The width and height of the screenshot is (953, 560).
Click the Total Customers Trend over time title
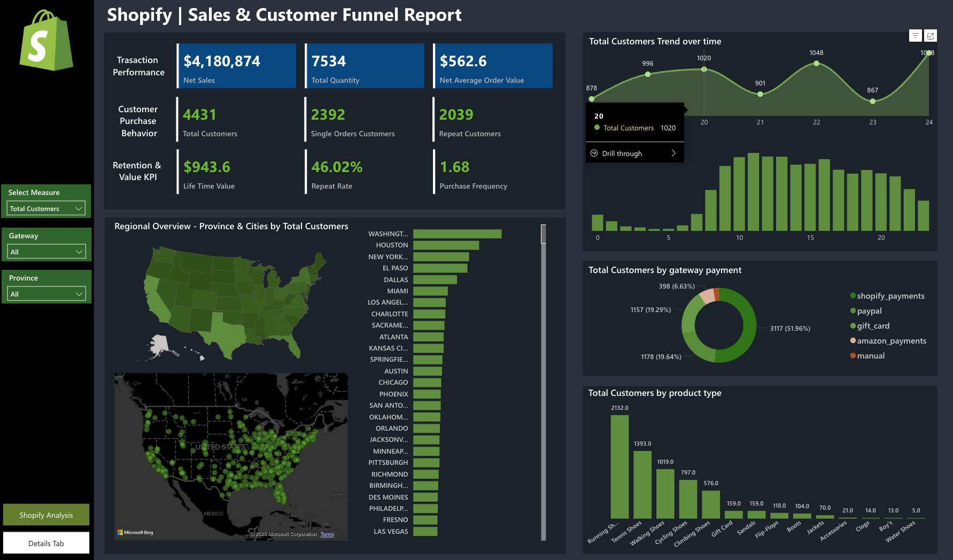(x=655, y=42)
